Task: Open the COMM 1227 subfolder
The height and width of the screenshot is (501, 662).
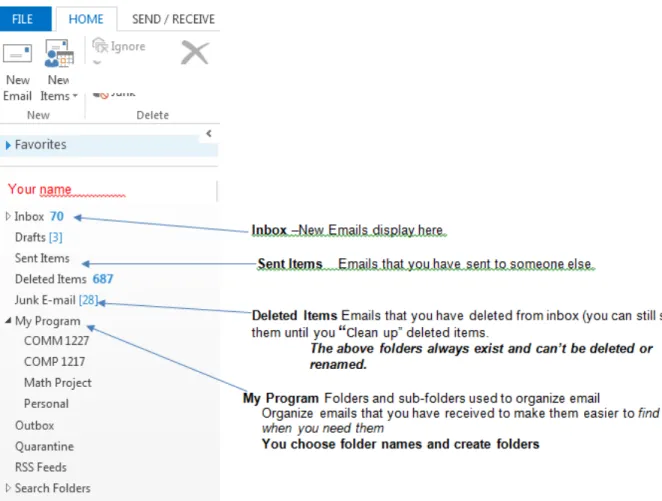Action: pos(57,341)
